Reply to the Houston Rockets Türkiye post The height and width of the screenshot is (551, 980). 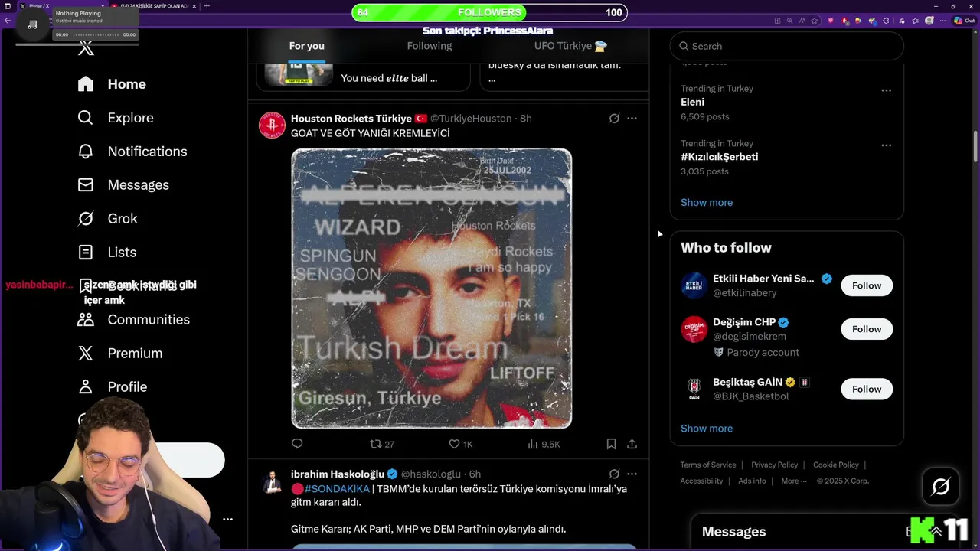297,444
